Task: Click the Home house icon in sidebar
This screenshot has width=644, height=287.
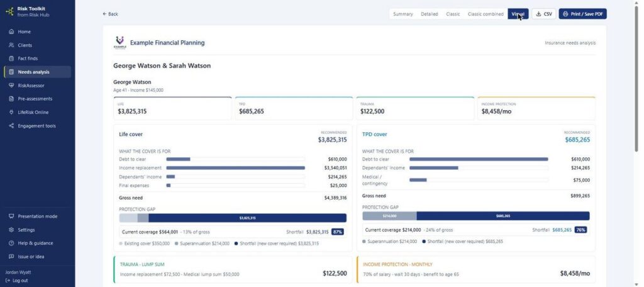Action: [x=11, y=31]
